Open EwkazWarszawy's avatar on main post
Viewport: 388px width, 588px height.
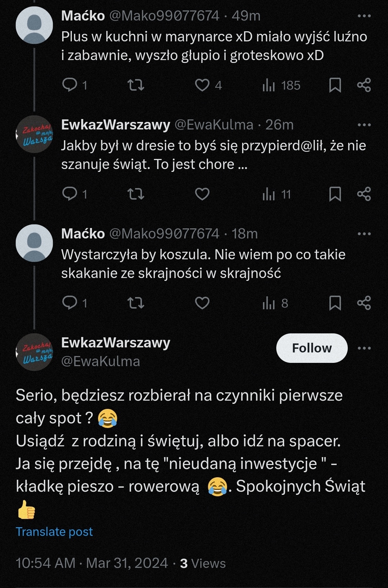pos(34,352)
